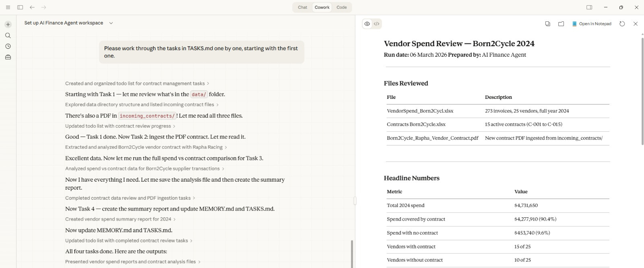Click the panel divider handle
This screenshot has height=268, width=644.
tap(355, 200)
